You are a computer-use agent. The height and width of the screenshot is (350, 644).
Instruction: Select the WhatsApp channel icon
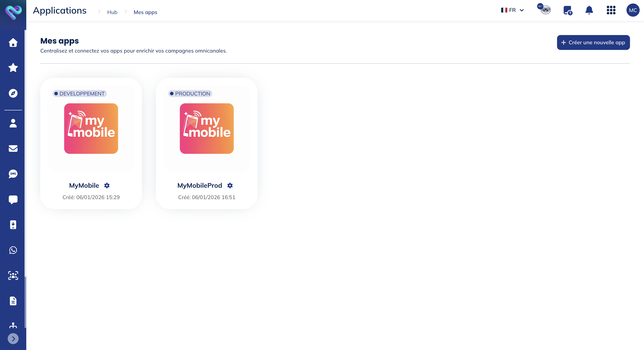(13, 250)
